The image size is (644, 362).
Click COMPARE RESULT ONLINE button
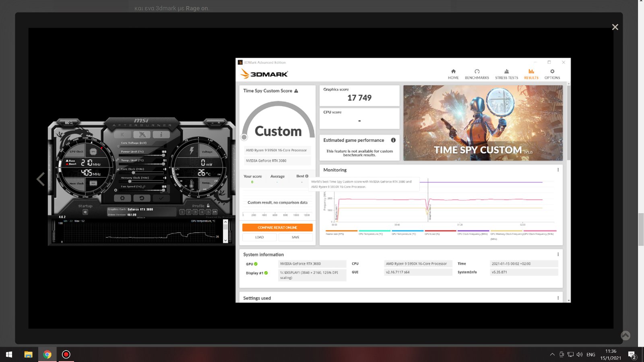coord(277,228)
